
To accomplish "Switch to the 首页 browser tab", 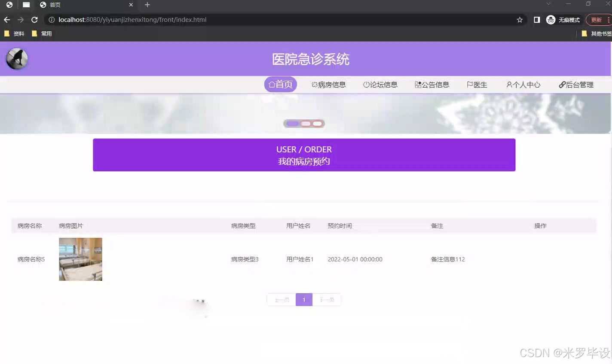I will pyautogui.click(x=73, y=5).
